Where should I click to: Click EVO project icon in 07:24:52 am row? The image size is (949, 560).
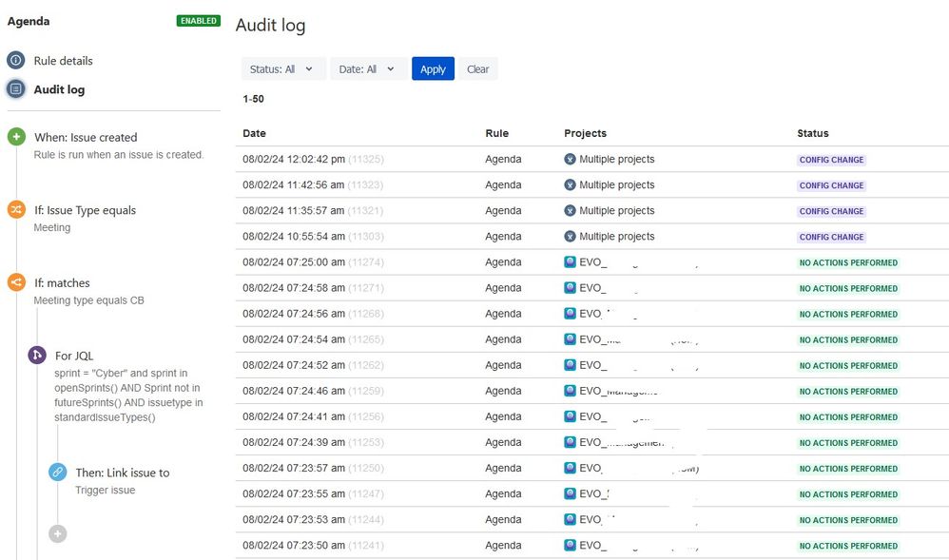570,365
